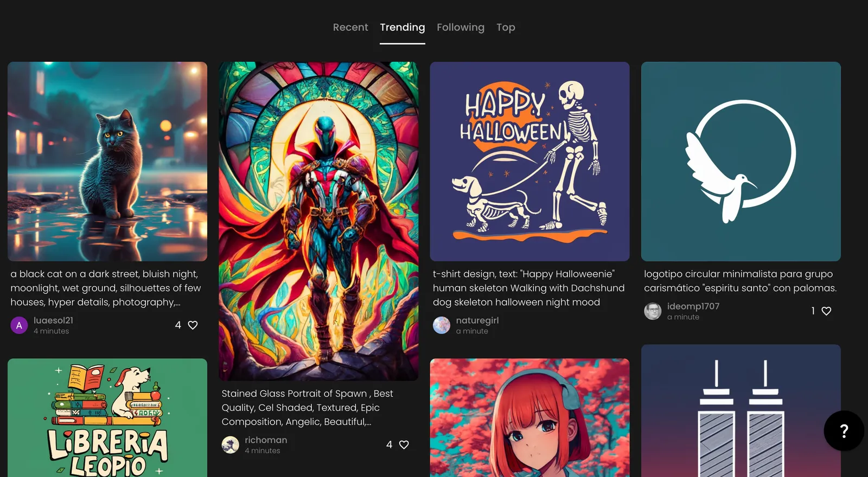Click the like count 4 on cat image

(x=178, y=325)
